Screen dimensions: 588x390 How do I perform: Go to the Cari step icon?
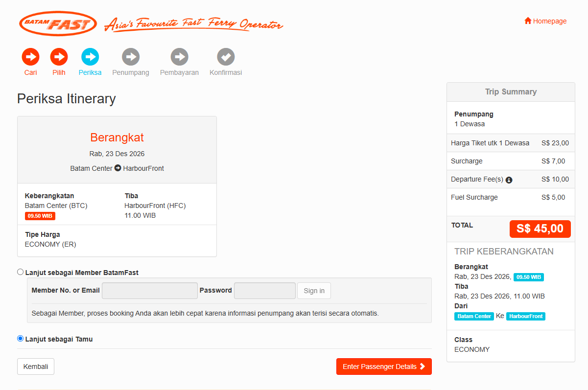click(x=30, y=57)
